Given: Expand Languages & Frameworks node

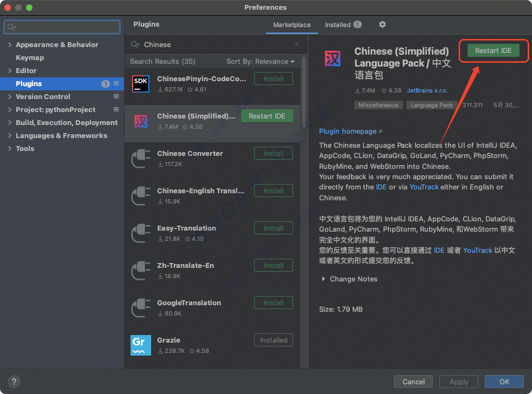Looking at the screenshot, I should pos(10,136).
